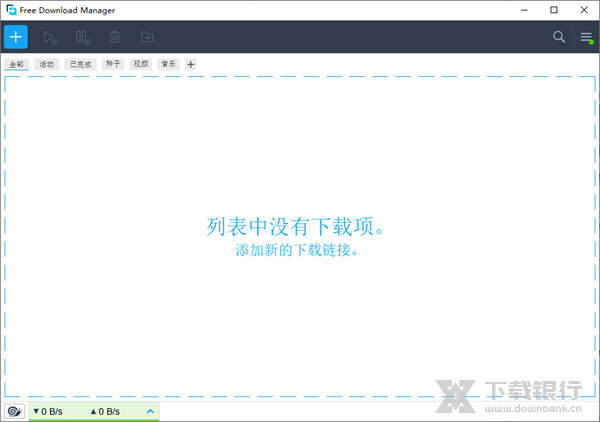600x422 pixels.
Task: Open search with the magnifier icon
Action: pyautogui.click(x=559, y=37)
